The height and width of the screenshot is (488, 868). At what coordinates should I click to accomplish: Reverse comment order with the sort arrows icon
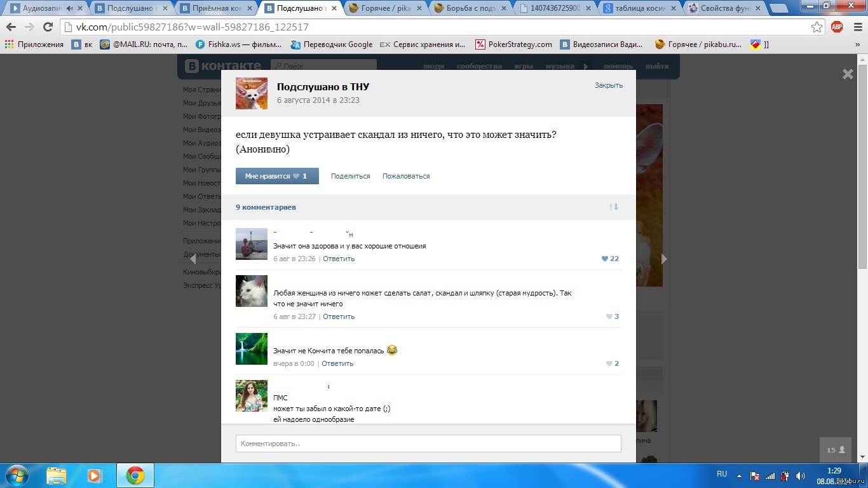tap(613, 207)
